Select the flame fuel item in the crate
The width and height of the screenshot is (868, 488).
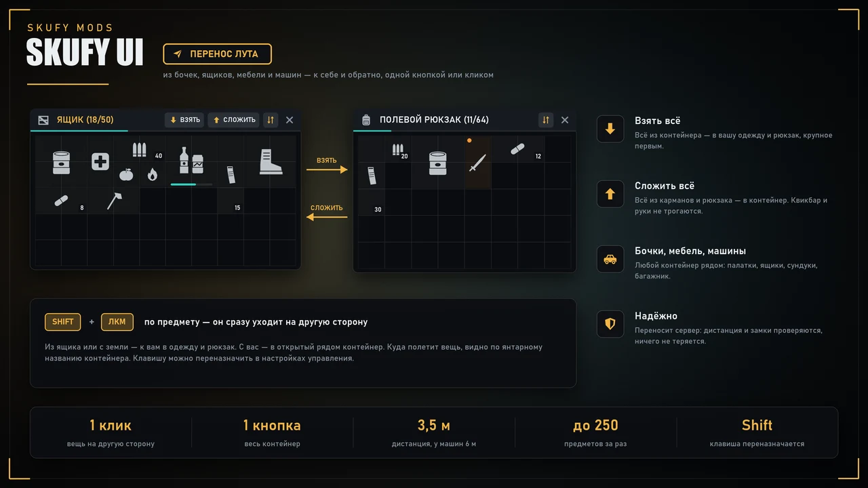pyautogui.click(x=152, y=175)
